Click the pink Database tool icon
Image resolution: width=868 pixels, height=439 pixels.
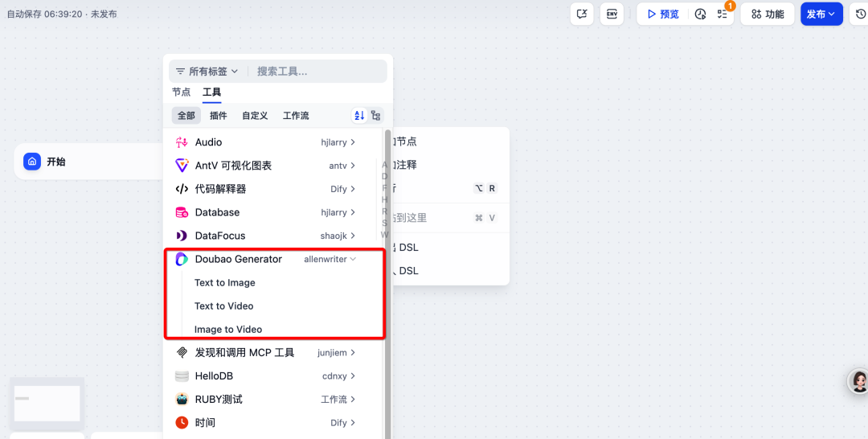[182, 212]
